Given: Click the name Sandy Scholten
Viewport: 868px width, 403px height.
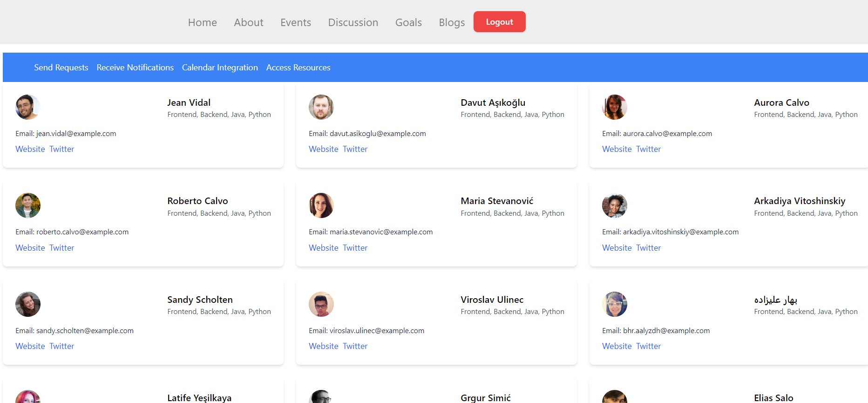Looking at the screenshot, I should click(x=200, y=300).
